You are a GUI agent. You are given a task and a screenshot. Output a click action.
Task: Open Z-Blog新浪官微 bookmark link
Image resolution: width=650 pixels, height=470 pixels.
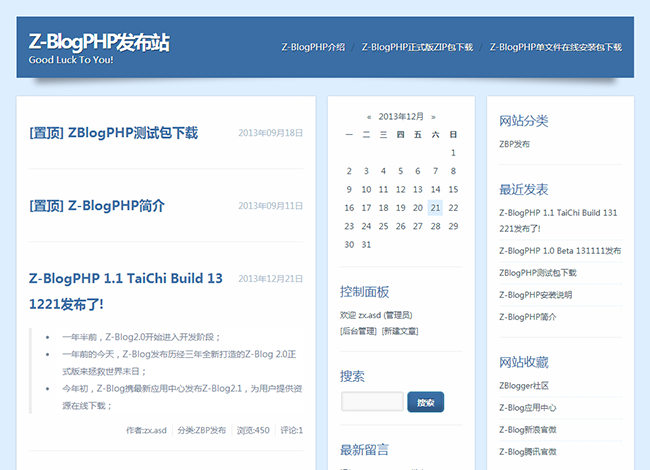pos(528,430)
